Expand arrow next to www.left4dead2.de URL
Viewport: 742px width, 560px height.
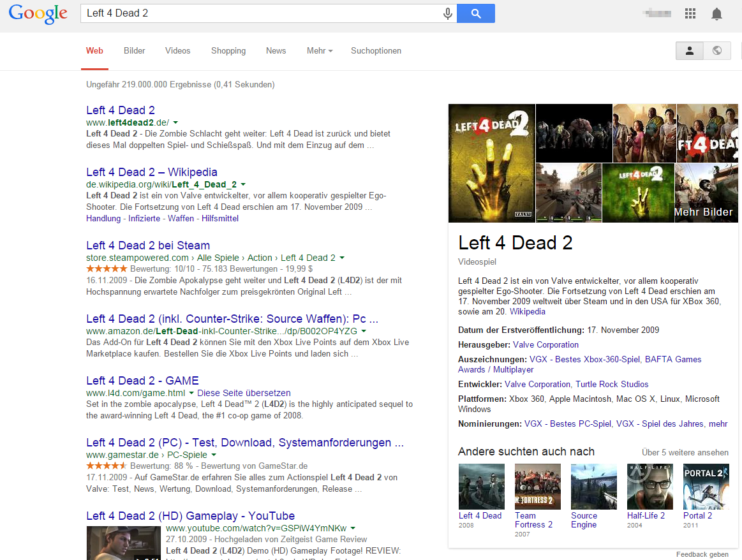[x=175, y=122]
